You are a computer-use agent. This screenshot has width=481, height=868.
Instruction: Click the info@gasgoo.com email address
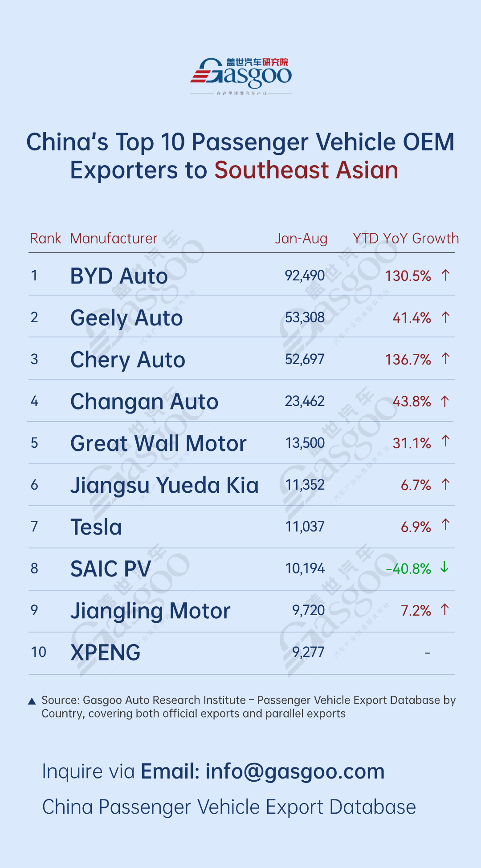click(x=295, y=771)
